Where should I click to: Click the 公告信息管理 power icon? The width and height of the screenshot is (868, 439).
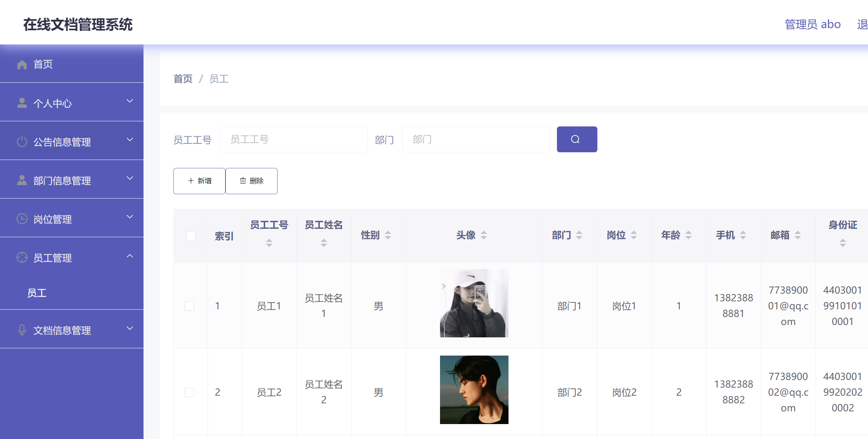(22, 142)
